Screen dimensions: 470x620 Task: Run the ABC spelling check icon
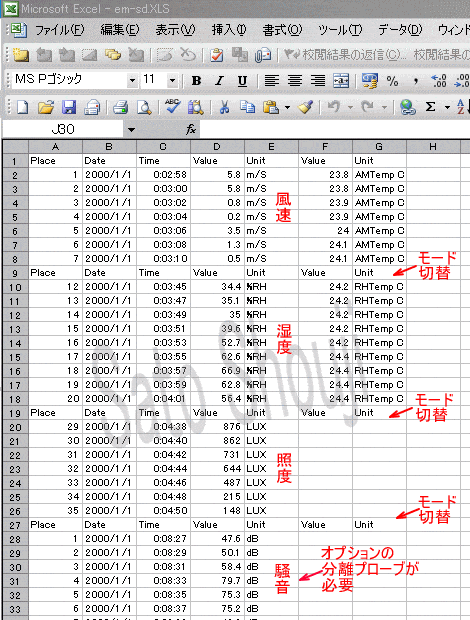click(173, 106)
